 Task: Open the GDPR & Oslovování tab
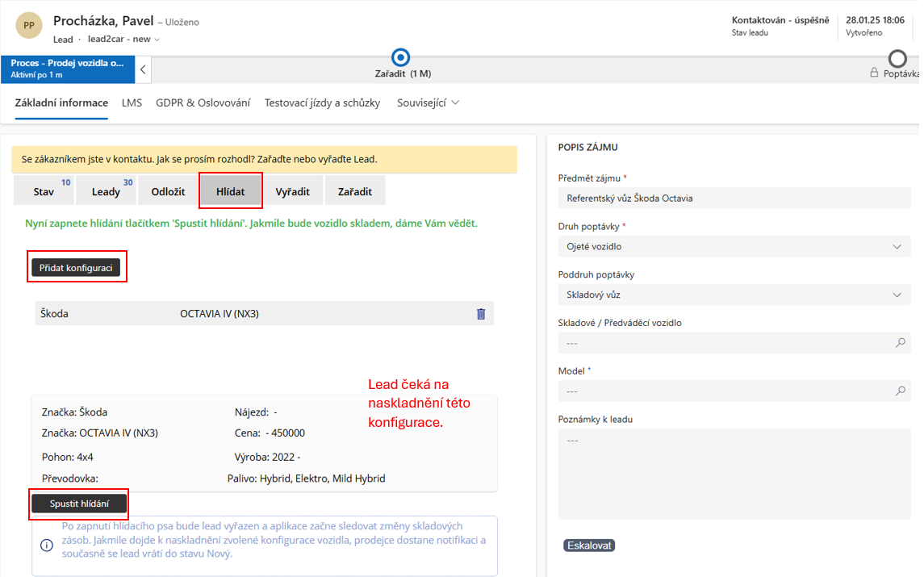click(x=203, y=103)
